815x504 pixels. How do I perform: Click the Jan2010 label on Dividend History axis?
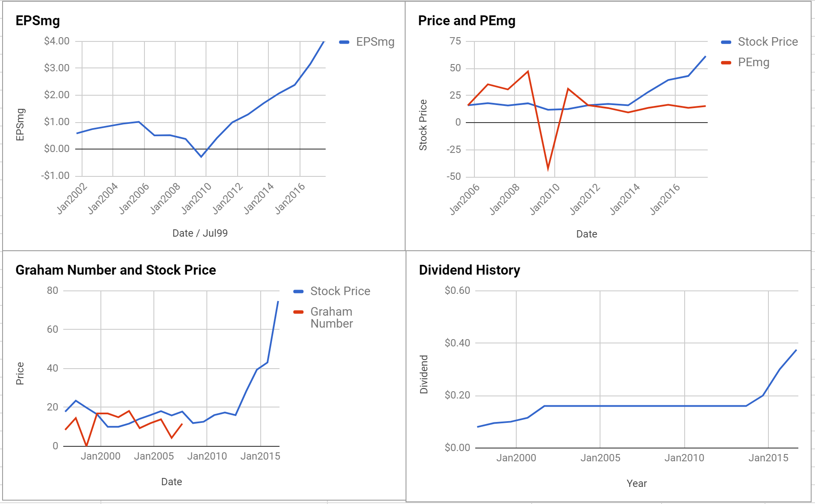click(x=684, y=458)
